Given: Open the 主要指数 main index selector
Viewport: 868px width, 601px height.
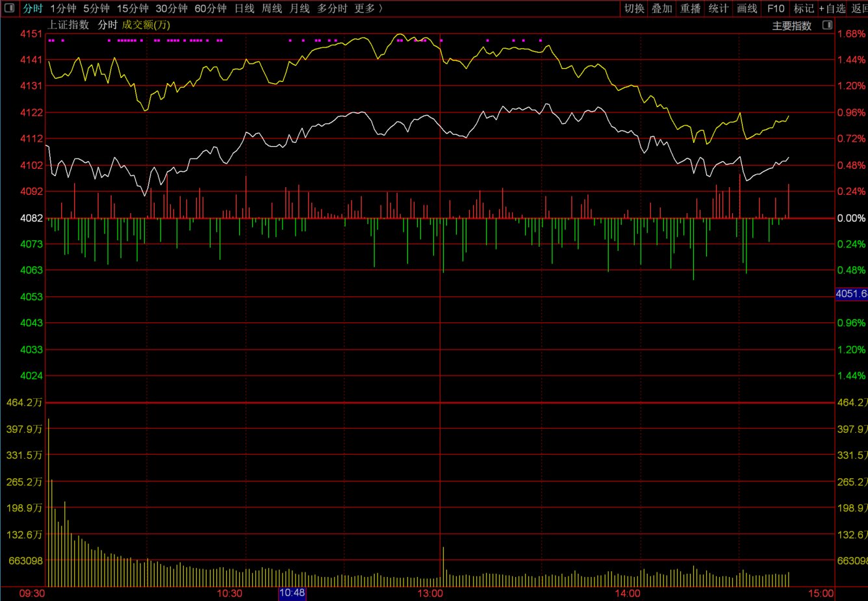Looking at the screenshot, I should coord(792,26).
